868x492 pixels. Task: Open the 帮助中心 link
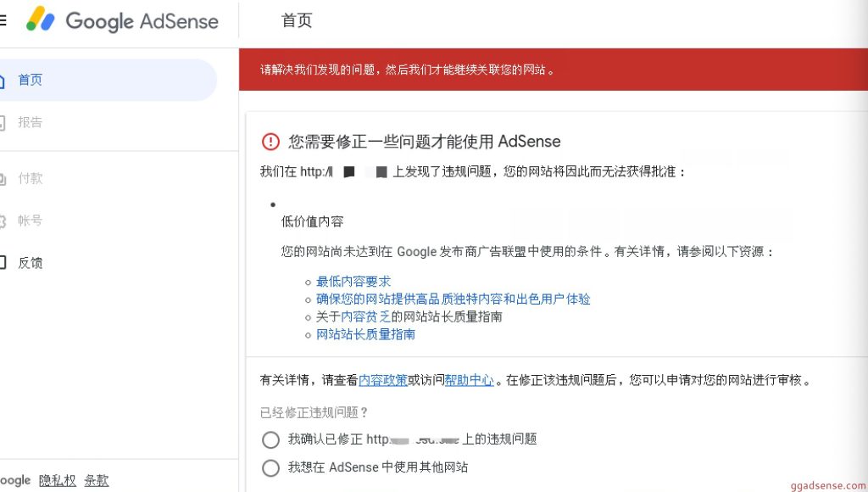[469, 380]
